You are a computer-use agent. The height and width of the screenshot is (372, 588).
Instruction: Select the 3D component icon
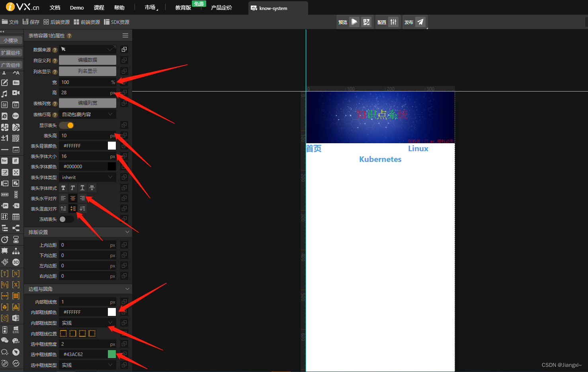point(16,262)
